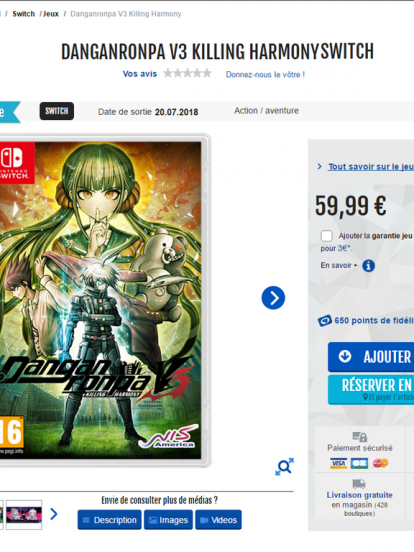
Task: Click the secure payment padlock icon
Action: click(x=359, y=437)
